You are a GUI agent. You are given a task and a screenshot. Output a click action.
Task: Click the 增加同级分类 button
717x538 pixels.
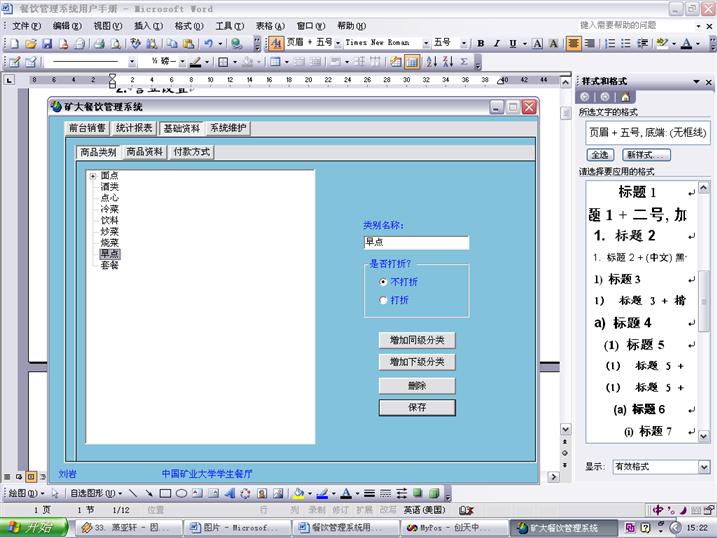(x=417, y=340)
